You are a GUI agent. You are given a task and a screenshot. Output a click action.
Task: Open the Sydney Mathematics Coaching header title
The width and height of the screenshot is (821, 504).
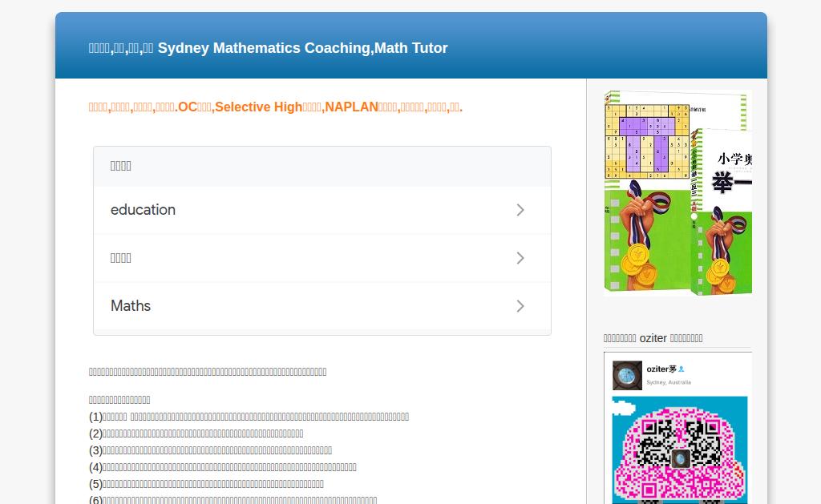(x=268, y=47)
